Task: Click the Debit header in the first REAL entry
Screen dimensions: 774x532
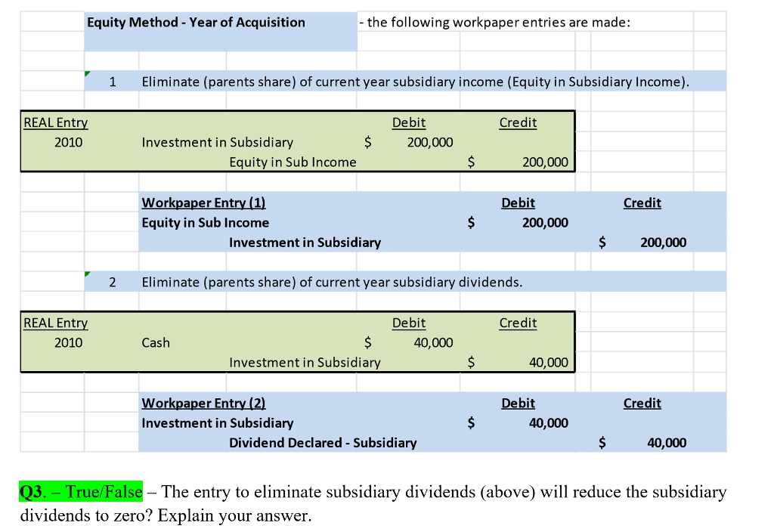Action: click(409, 123)
